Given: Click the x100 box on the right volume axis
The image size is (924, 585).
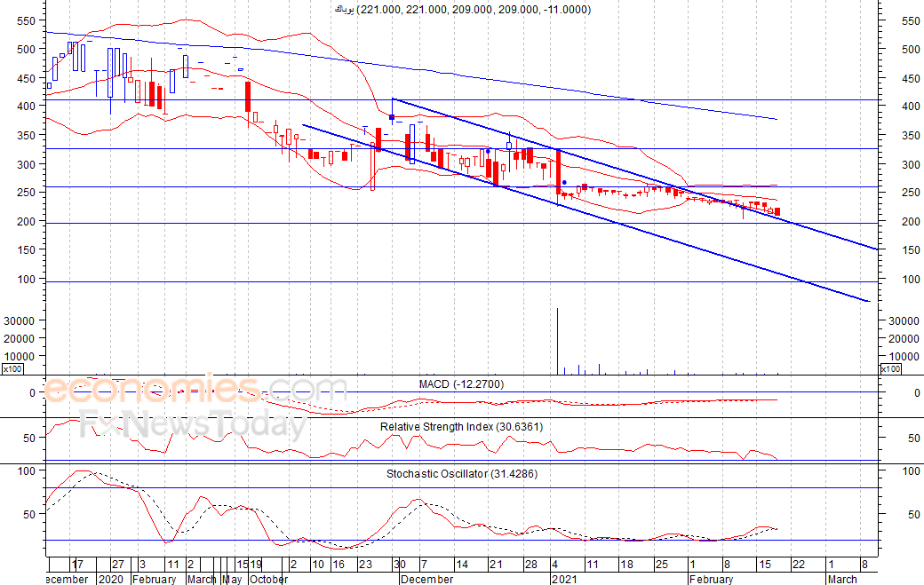Looking at the screenshot, I should [x=890, y=369].
